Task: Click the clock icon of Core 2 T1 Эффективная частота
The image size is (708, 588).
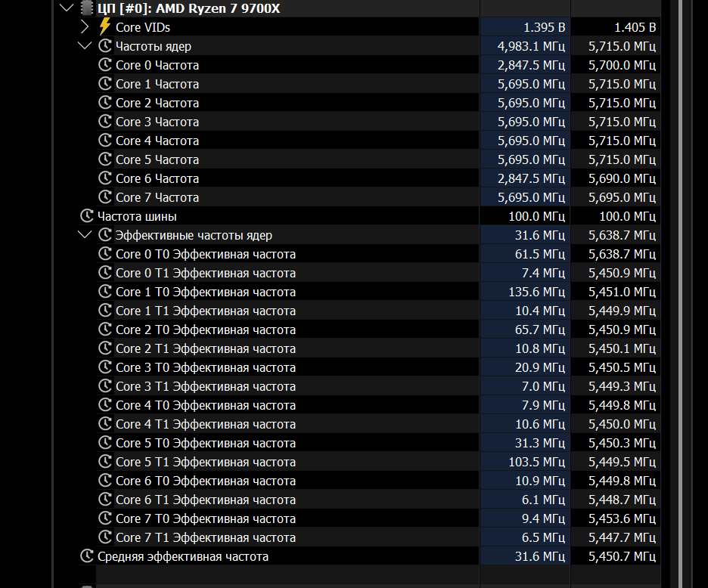Action: (104, 348)
